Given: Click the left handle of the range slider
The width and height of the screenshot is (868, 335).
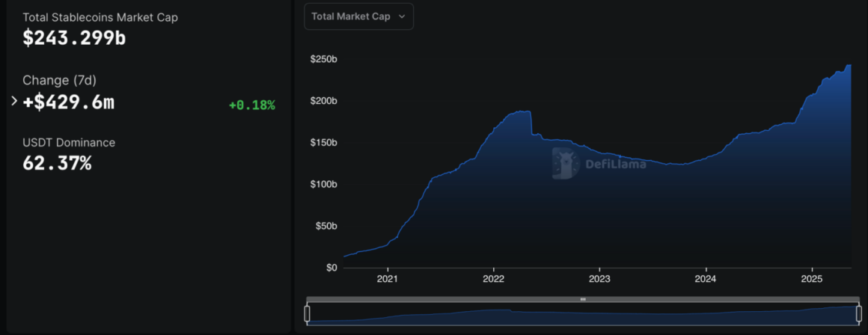Looking at the screenshot, I should [307, 313].
